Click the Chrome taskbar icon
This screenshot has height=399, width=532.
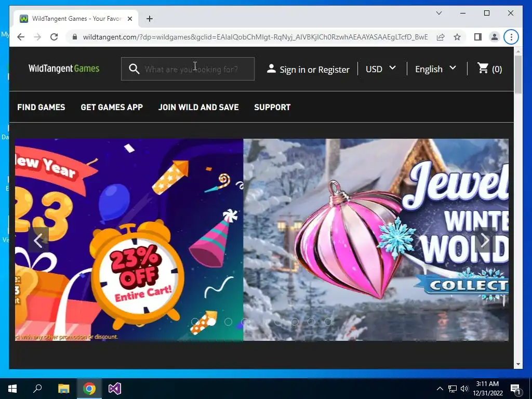(89, 389)
